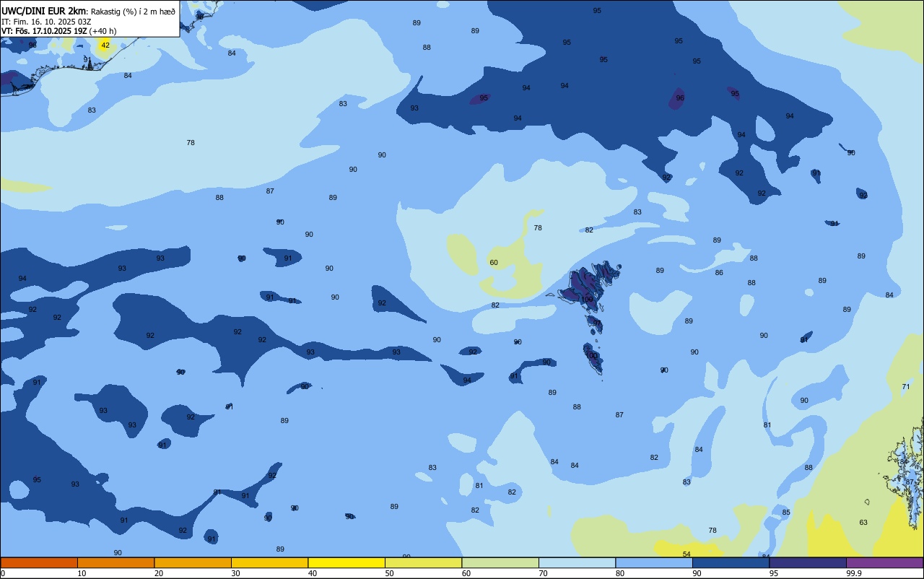Click the '97' value on the islands
The image size is (924, 579).
pos(597,323)
